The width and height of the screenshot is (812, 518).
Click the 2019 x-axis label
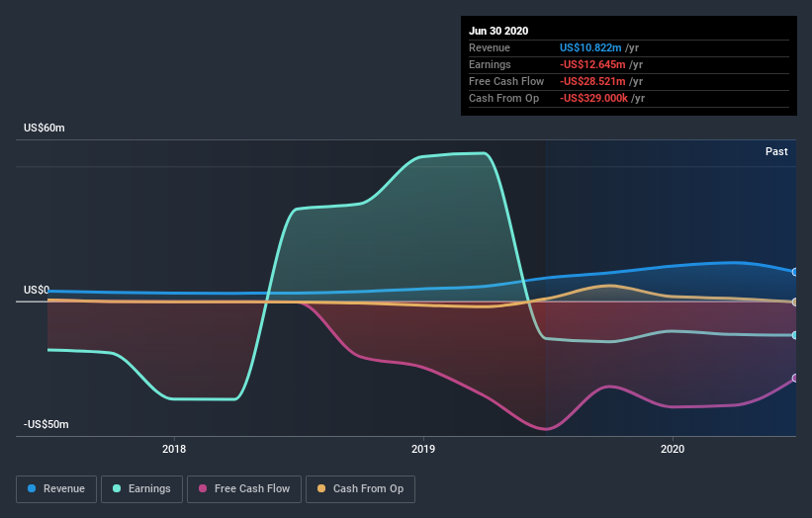click(x=423, y=449)
